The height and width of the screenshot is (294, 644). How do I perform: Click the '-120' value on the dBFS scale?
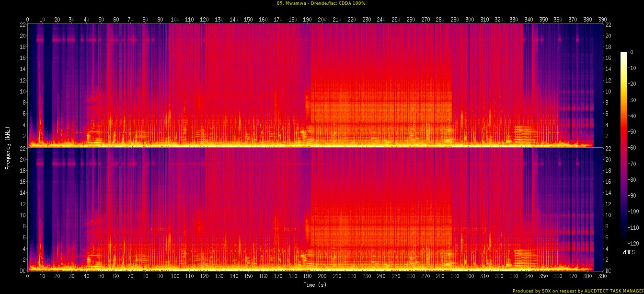coord(633,243)
